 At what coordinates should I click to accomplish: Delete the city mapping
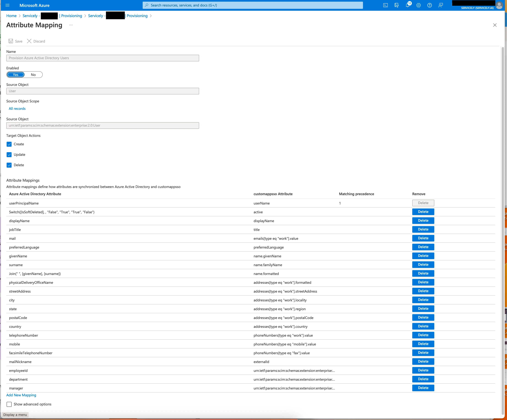click(423, 300)
